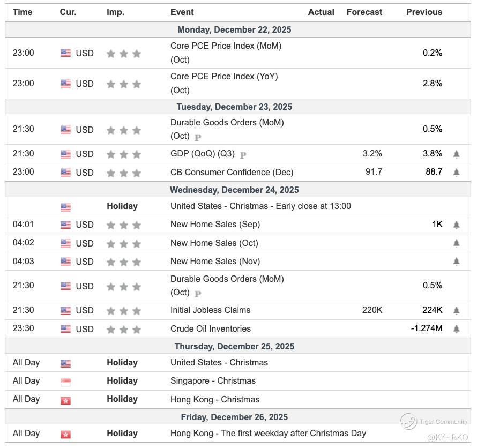Click the Tiger Community logo watermark

409,421
